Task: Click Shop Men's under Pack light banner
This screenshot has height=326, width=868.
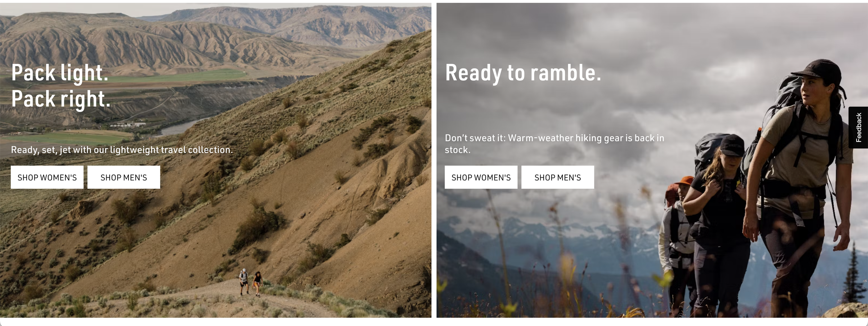Action: 124,177
